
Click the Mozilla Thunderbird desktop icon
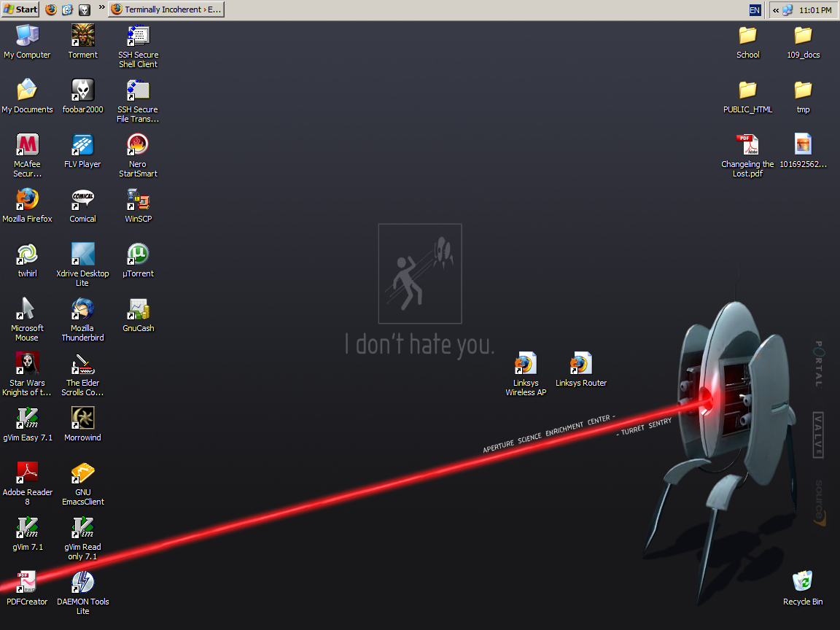[x=82, y=309]
